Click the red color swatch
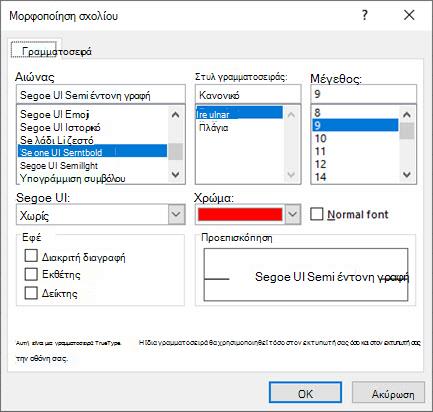The width and height of the screenshot is (433, 412). 240,214
